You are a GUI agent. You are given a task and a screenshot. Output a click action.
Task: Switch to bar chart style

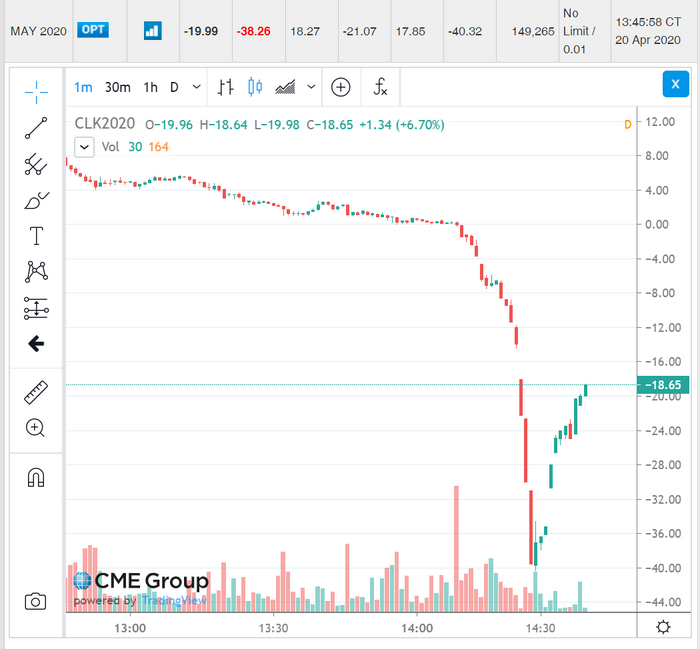pos(226,87)
